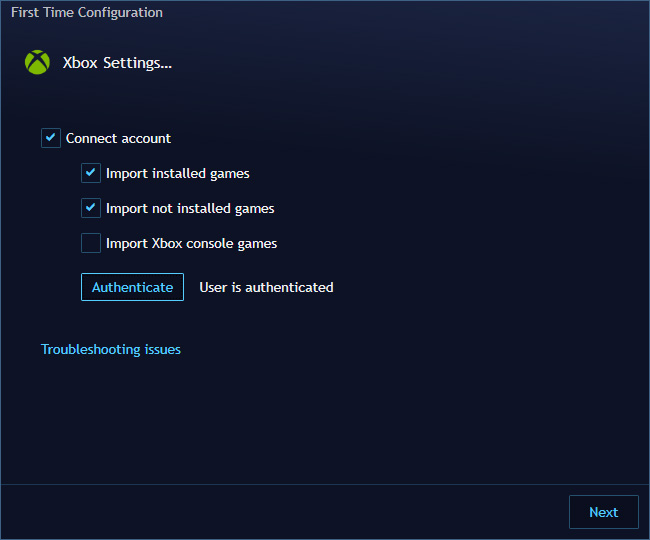Disable Import installed games checkbox
The height and width of the screenshot is (540, 650).
tap(91, 173)
